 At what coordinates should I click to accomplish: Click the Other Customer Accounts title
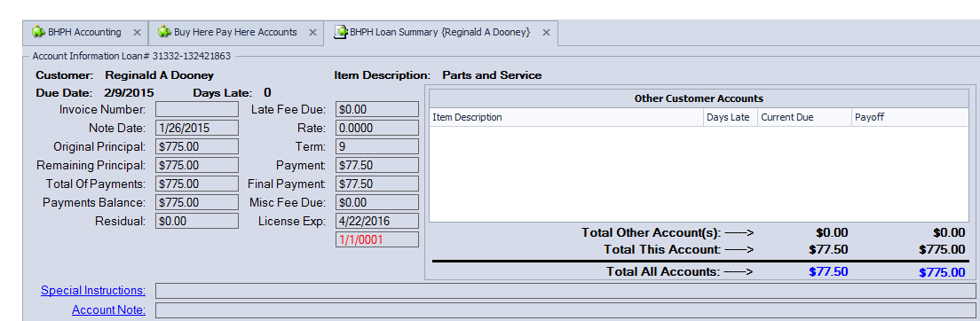pyautogui.click(x=698, y=98)
